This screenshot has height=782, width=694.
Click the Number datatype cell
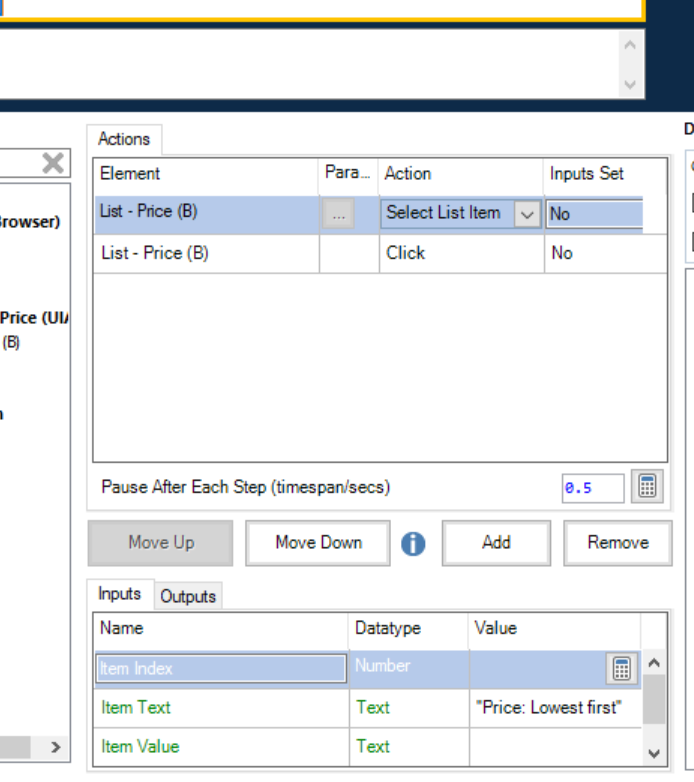click(409, 669)
